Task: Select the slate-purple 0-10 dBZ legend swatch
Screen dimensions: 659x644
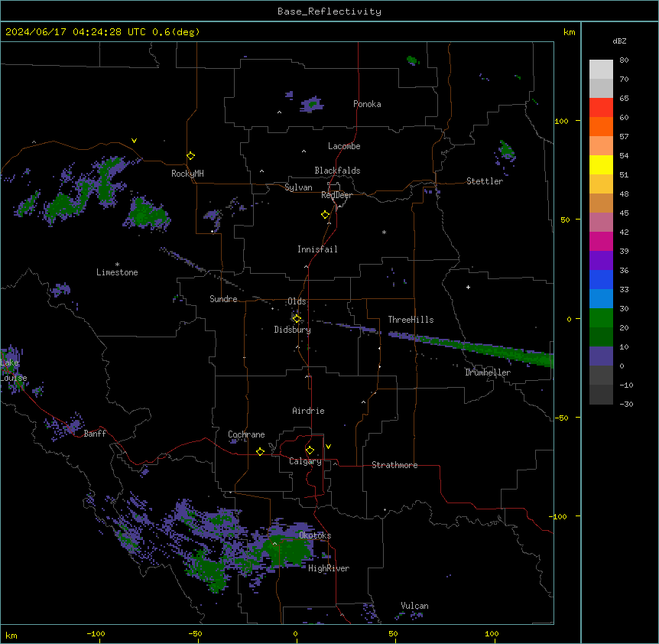Action: 601,356
